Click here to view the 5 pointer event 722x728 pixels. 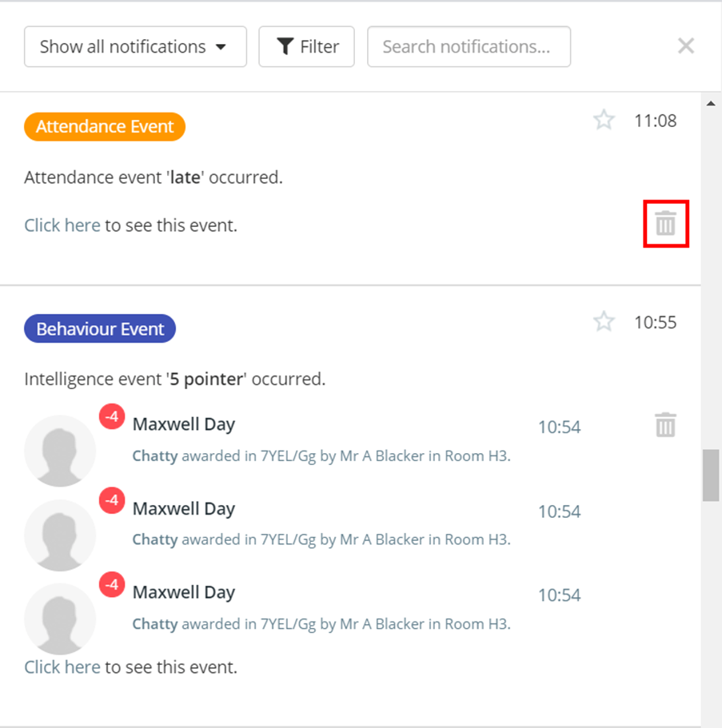point(62,666)
